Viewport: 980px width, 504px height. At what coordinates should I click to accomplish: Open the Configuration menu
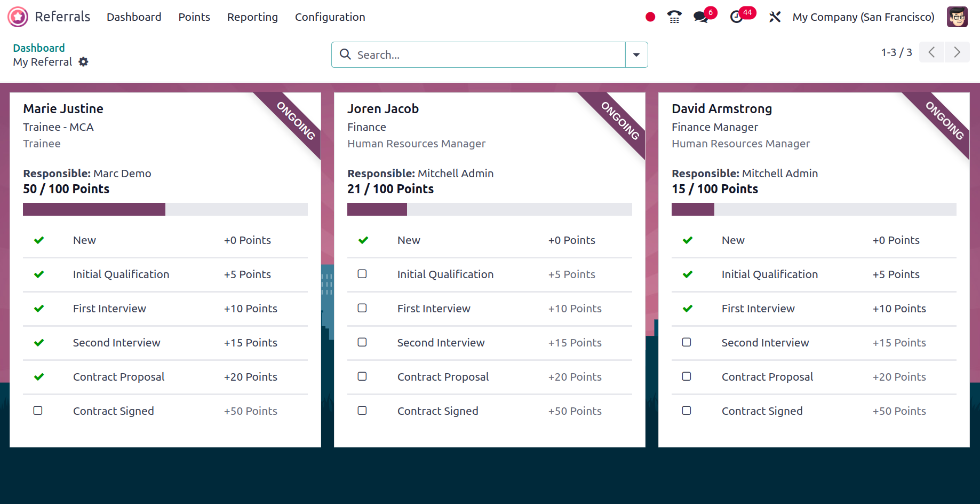[x=330, y=17]
